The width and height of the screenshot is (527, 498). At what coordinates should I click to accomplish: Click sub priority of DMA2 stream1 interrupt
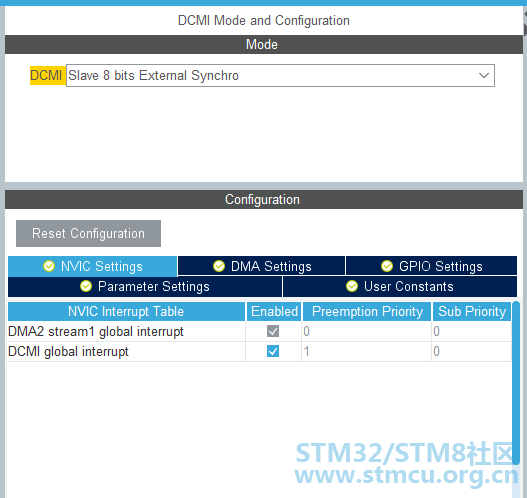tap(471, 331)
